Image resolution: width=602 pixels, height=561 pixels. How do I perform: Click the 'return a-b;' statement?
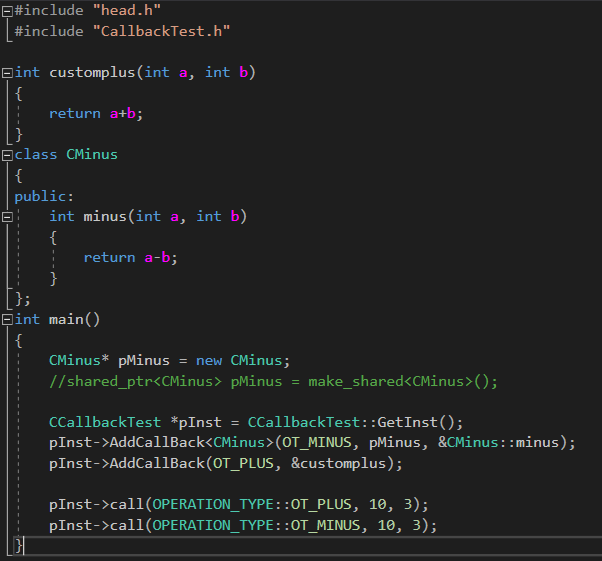click(x=131, y=257)
